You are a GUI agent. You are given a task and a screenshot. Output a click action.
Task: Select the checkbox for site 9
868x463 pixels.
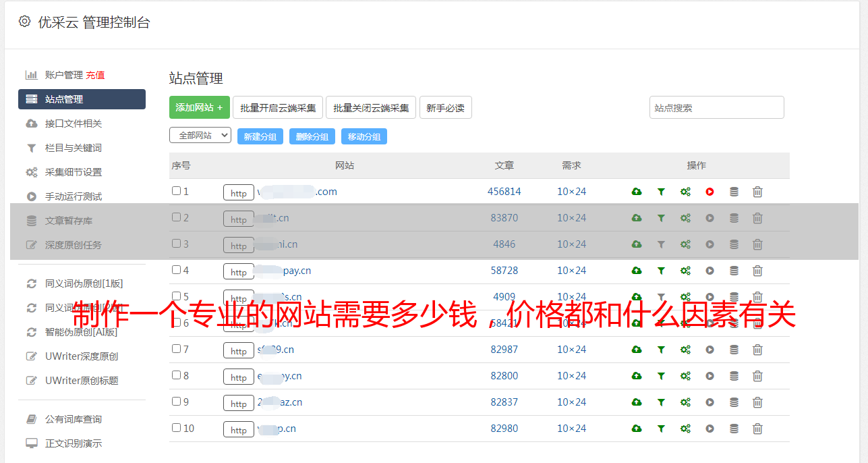point(176,402)
